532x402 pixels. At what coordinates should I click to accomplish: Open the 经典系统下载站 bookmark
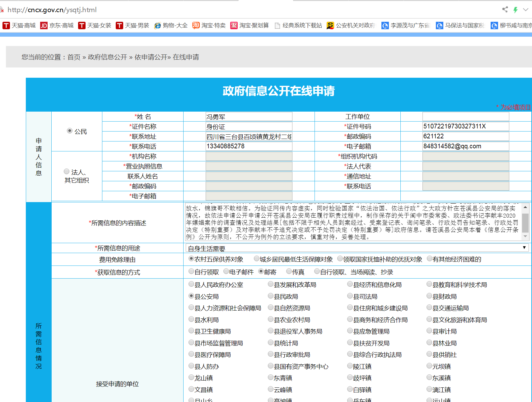click(299, 25)
